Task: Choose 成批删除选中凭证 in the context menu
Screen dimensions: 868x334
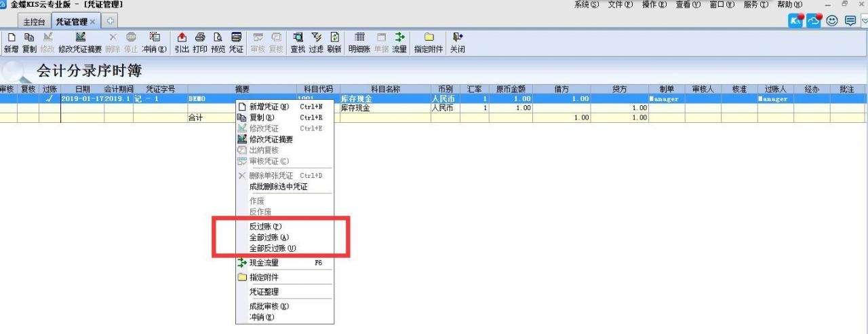Action: tap(284, 186)
